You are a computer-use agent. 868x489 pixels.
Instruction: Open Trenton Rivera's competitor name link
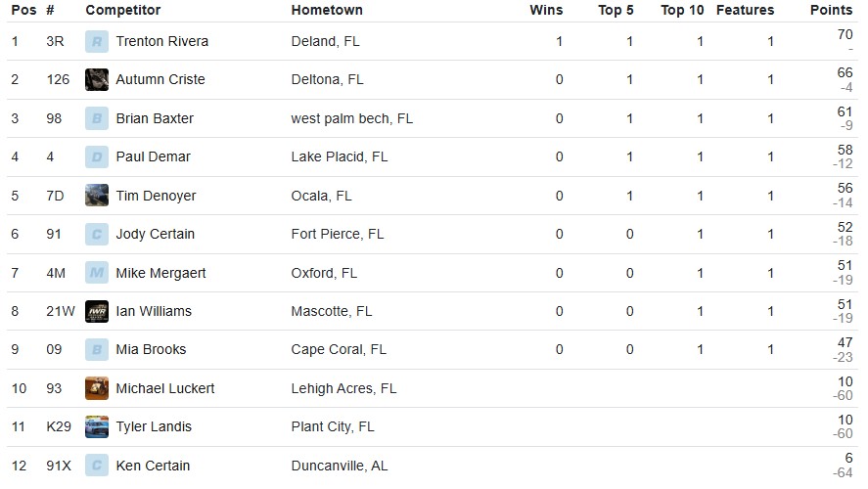(x=161, y=42)
